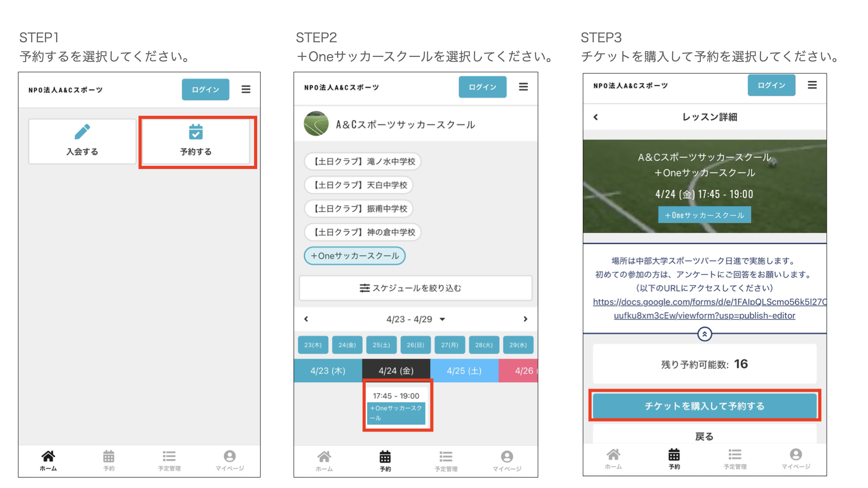This screenshot has height=488, width=868.
Task: Select the +Oneサッカースクール filter chip
Action: click(x=354, y=256)
